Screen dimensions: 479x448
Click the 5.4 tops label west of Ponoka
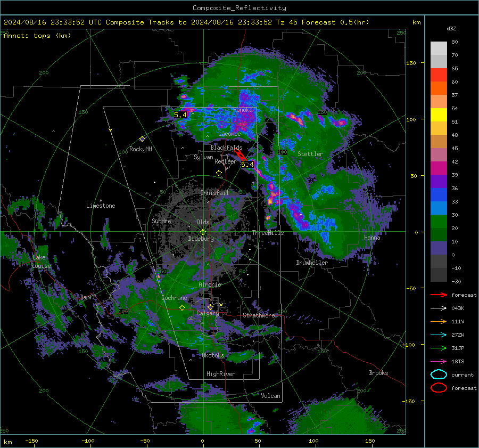point(180,115)
